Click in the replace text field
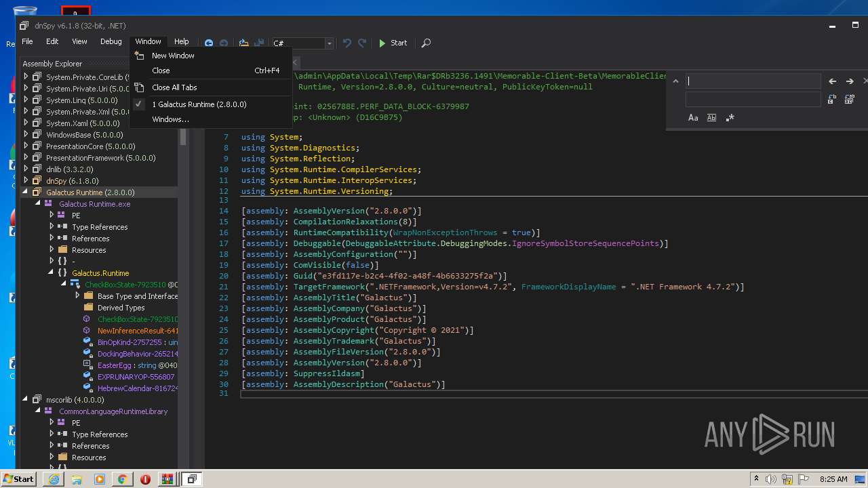This screenshot has width=868, height=488. pyautogui.click(x=753, y=99)
